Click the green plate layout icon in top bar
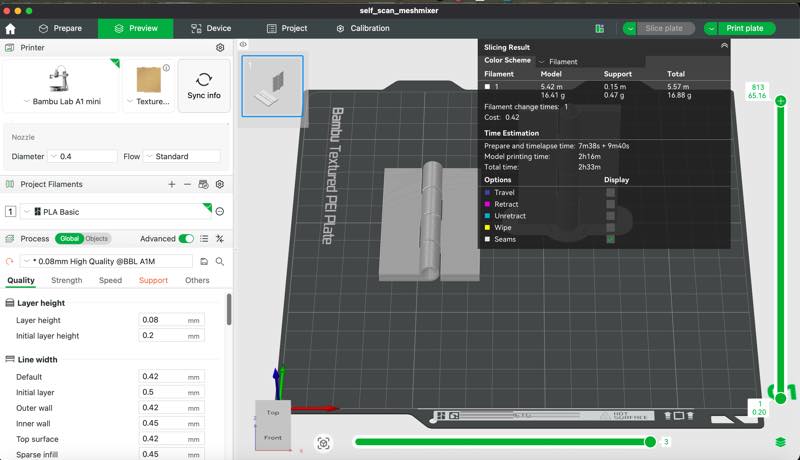The height and width of the screenshot is (460, 800). 600,29
